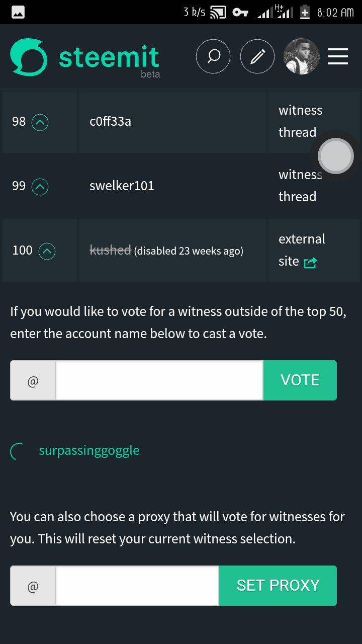The height and width of the screenshot is (644, 362).
Task: Click the surpassinggoggle witness link
Action: coord(89,451)
